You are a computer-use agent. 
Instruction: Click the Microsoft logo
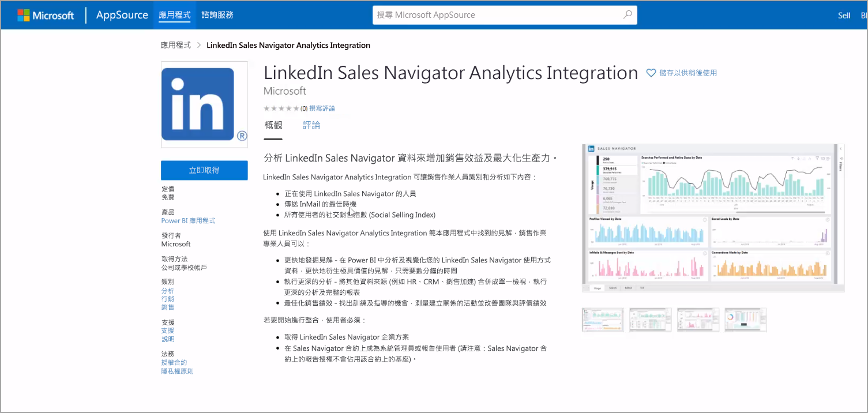coord(46,15)
